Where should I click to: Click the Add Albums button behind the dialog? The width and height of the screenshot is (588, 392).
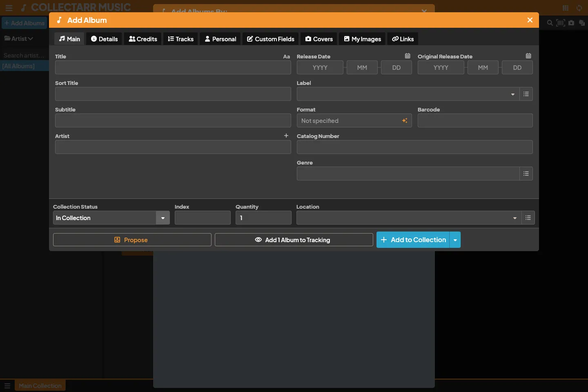point(24,23)
